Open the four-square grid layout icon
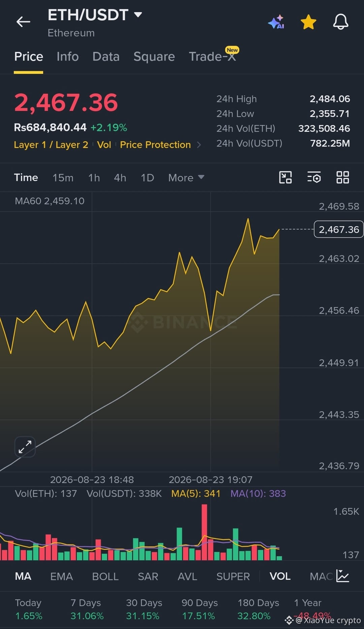 [x=342, y=177]
